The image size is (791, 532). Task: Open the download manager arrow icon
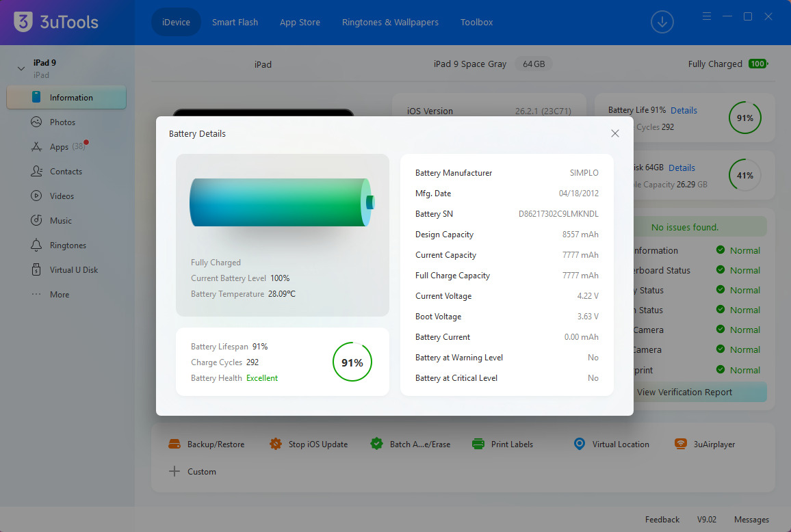(x=662, y=22)
